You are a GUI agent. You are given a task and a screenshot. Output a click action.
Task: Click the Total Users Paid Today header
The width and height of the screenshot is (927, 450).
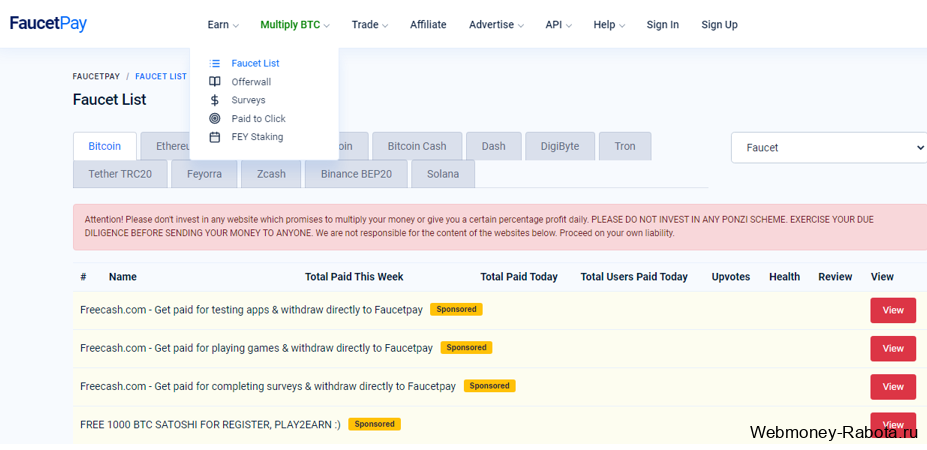[x=634, y=277]
